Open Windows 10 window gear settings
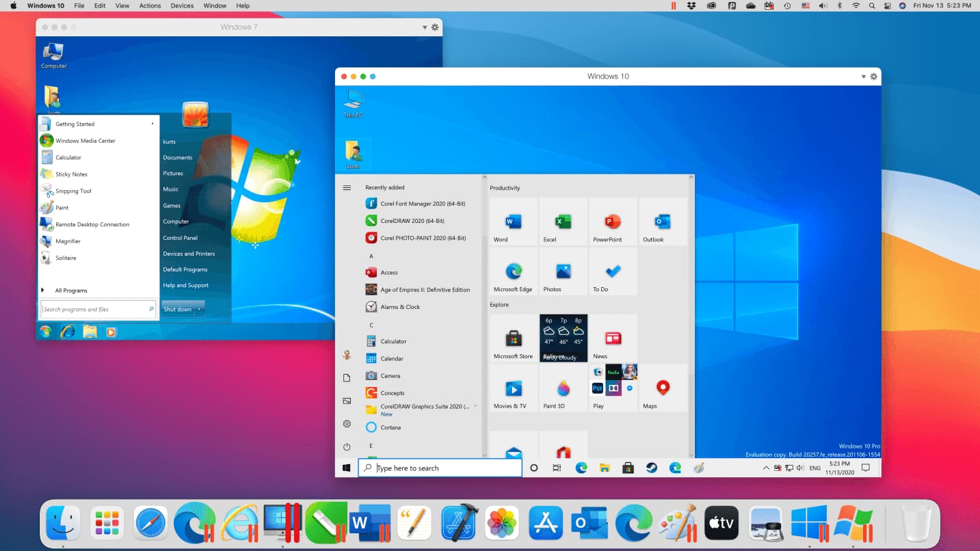 click(x=873, y=77)
